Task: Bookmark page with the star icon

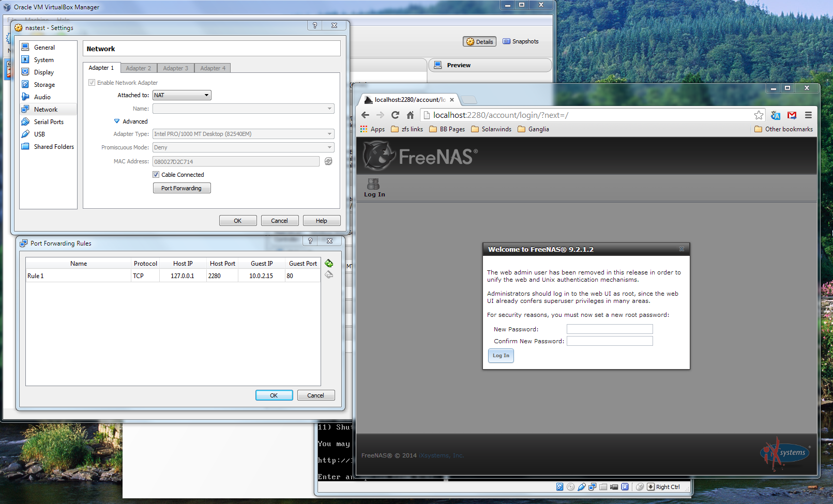Action: tap(759, 115)
